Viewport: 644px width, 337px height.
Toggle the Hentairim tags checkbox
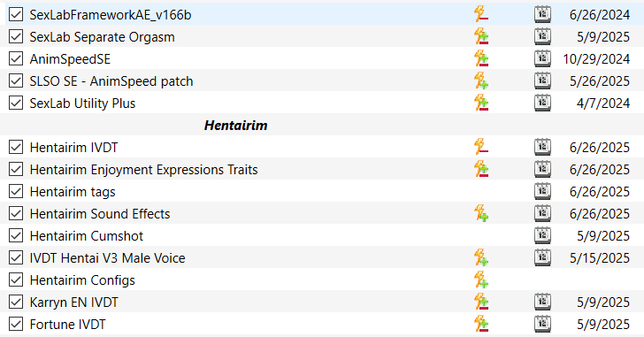[x=16, y=191]
